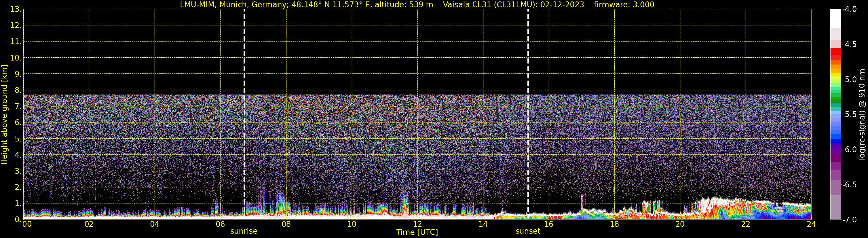Click the colorbar tick label '-4.0'

[x=849, y=10]
